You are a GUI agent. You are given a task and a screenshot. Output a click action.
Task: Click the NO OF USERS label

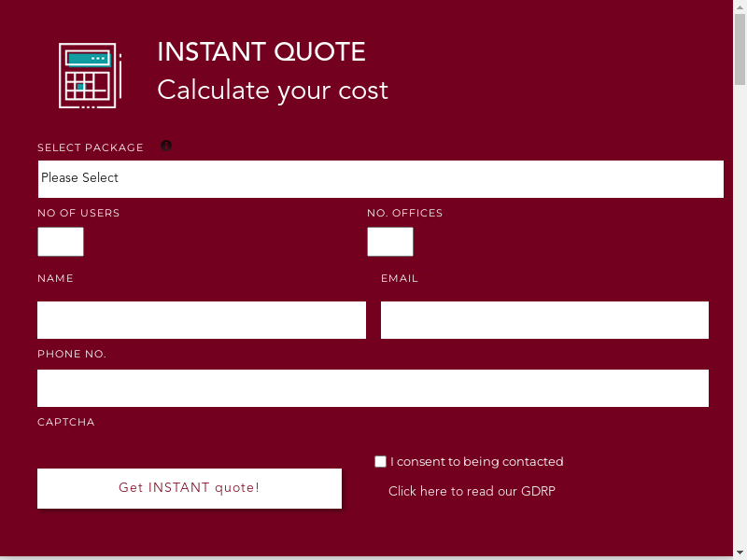(x=78, y=213)
